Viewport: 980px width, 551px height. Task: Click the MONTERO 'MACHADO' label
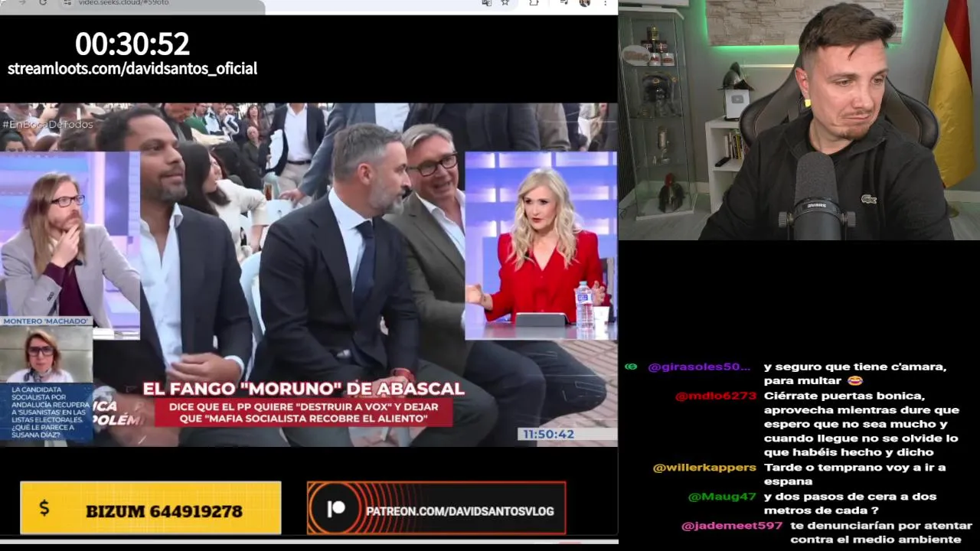[x=46, y=321]
